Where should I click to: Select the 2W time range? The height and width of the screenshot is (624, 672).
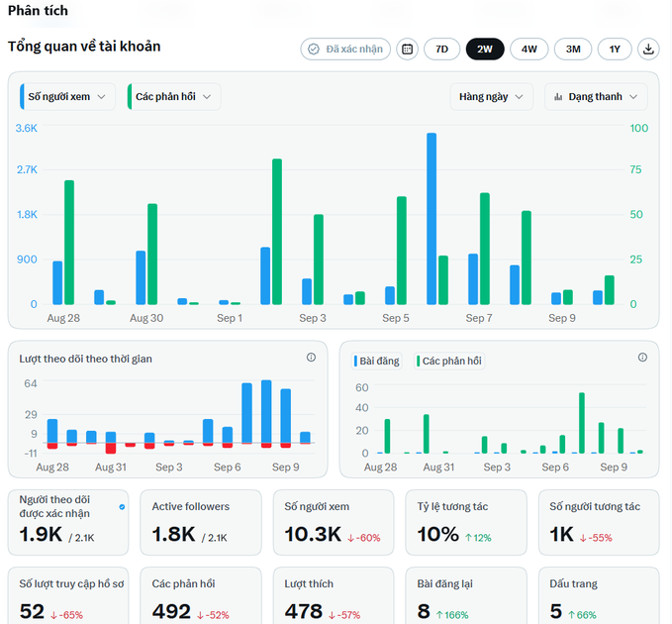pos(485,50)
